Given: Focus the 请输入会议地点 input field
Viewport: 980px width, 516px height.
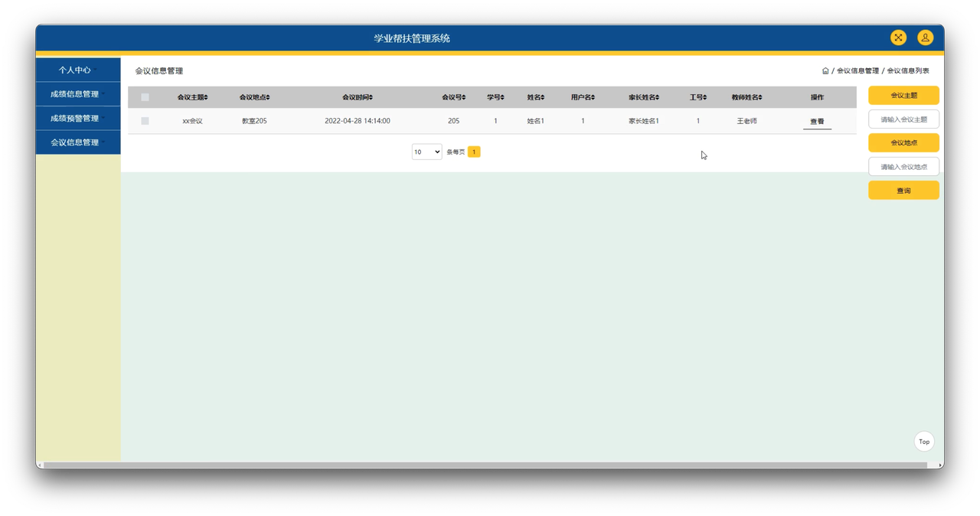Looking at the screenshot, I should tap(903, 166).
